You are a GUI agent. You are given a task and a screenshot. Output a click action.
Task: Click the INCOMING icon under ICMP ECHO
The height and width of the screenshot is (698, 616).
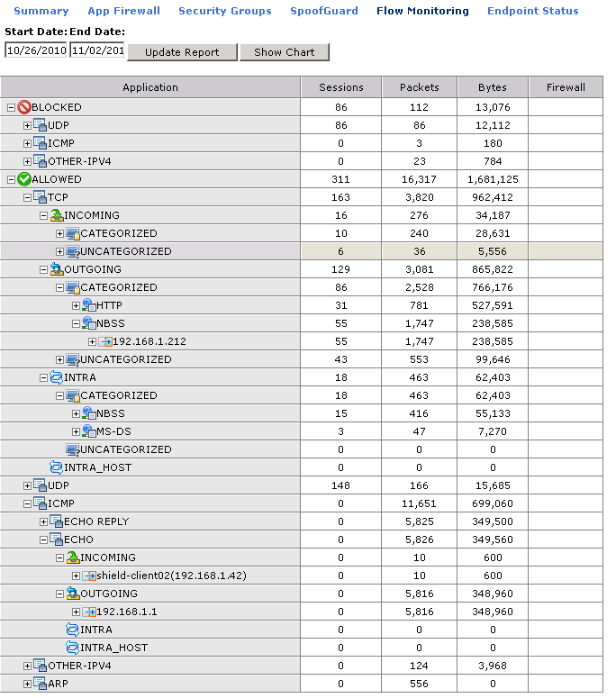[73, 557]
